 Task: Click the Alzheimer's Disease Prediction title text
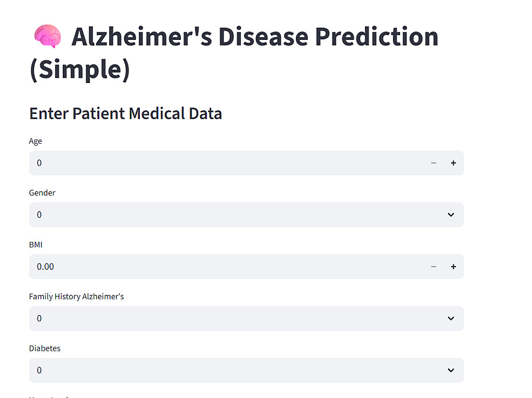255,37
